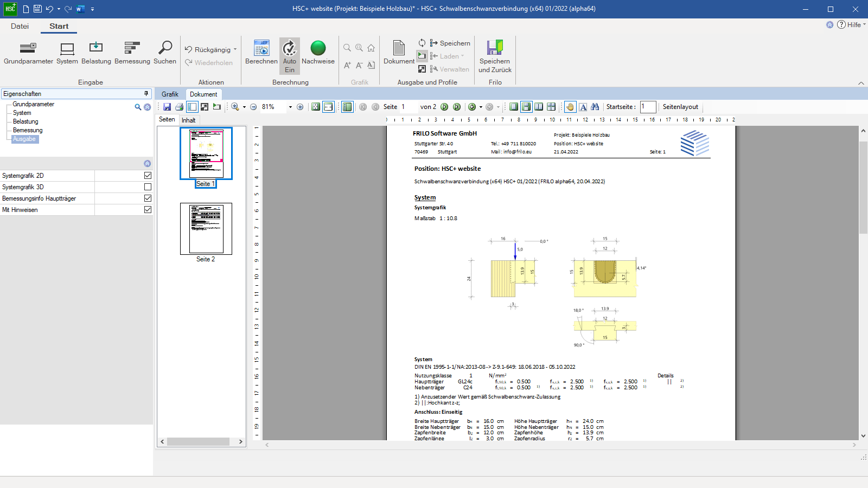Select multi-page grid view
The image size is (868, 488).
(551, 107)
